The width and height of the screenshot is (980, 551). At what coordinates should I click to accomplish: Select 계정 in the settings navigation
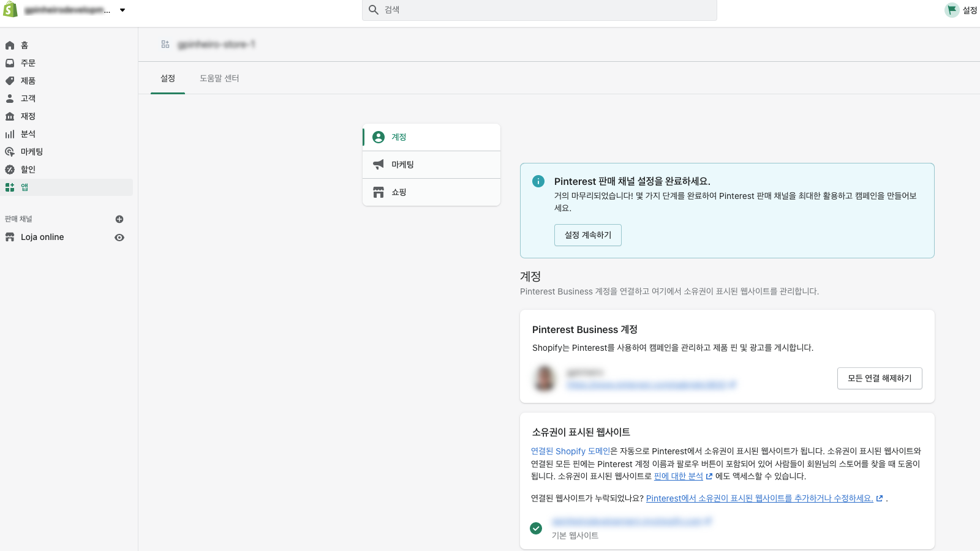pyautogui.click(x=432, y=137)
